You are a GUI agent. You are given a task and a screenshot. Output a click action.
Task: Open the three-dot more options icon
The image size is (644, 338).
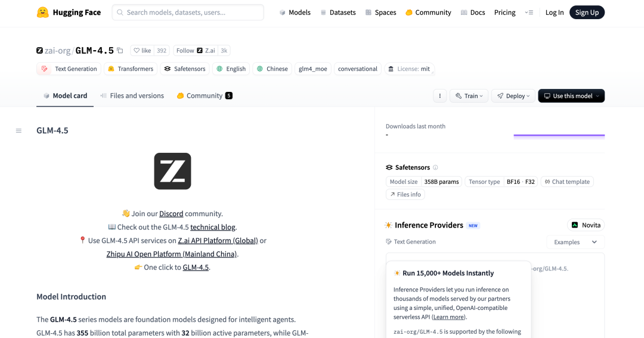[x=439, y=96]
